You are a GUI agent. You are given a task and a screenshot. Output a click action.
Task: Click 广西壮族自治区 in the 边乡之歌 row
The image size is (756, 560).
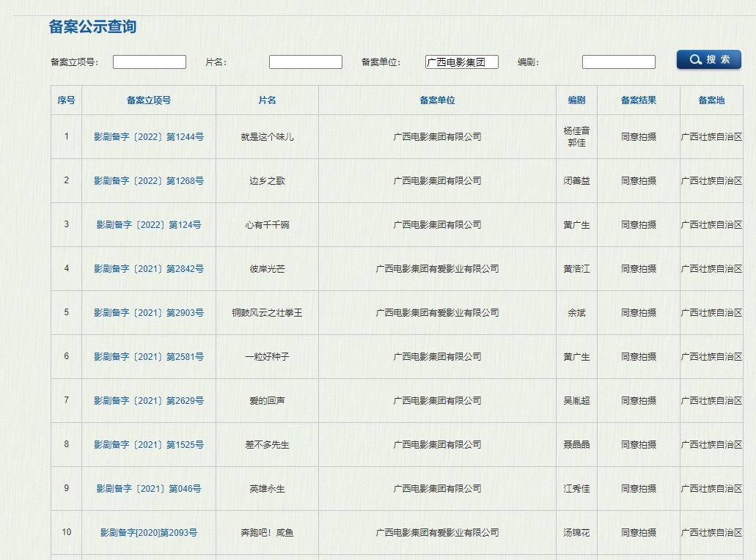click(x=712, y=181)
